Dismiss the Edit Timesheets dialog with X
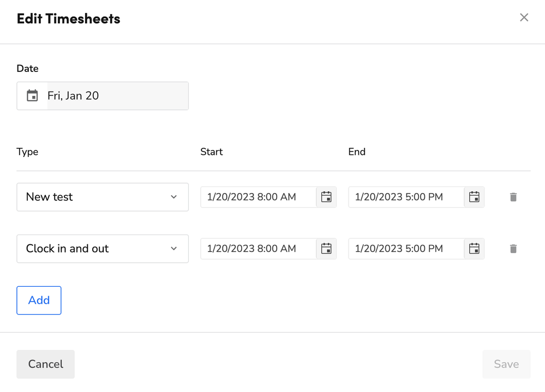 (524, 17)
